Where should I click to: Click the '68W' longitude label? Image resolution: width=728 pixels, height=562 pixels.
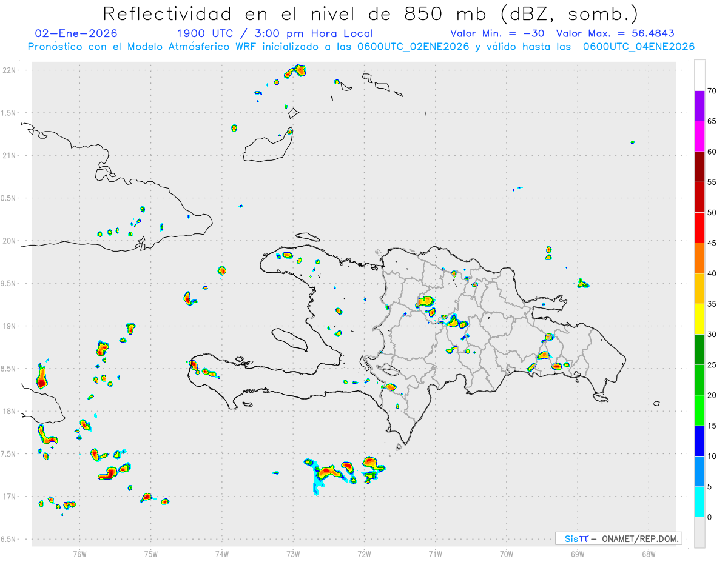649,554
